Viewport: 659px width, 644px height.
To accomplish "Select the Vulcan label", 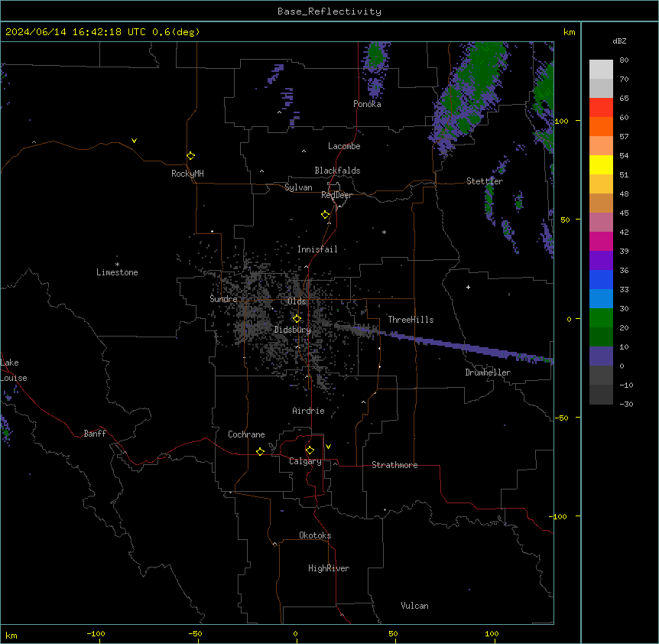I will 415,606.
